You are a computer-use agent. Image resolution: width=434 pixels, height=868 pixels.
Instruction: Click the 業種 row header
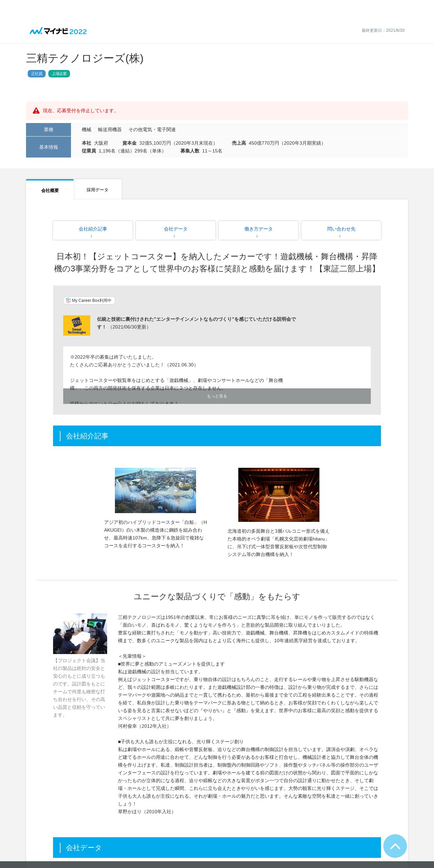coord(48,129)
